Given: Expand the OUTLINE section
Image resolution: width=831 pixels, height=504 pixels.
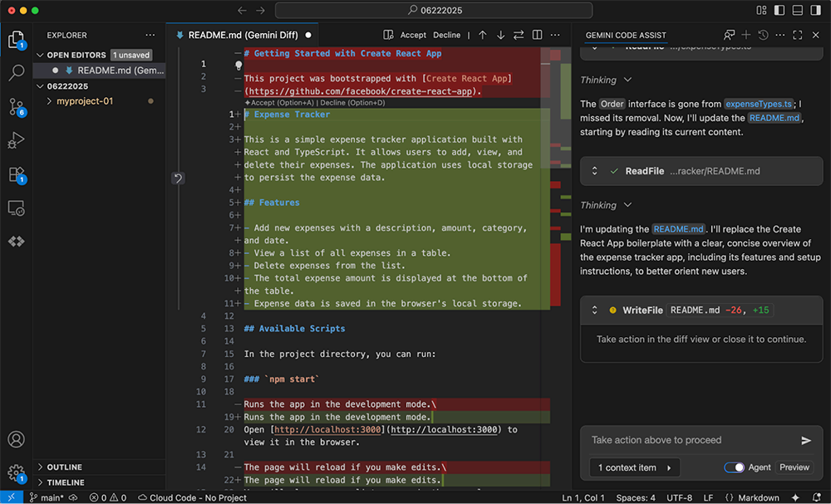Looking at the screenshot, I should point(65,467).
